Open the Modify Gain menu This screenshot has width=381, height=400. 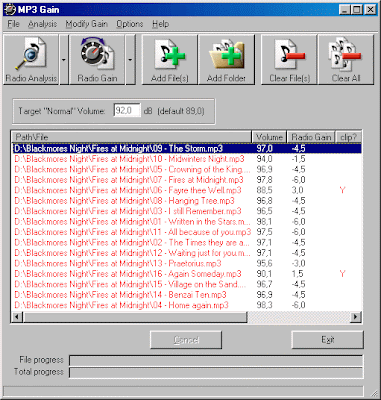pos(86,24)
